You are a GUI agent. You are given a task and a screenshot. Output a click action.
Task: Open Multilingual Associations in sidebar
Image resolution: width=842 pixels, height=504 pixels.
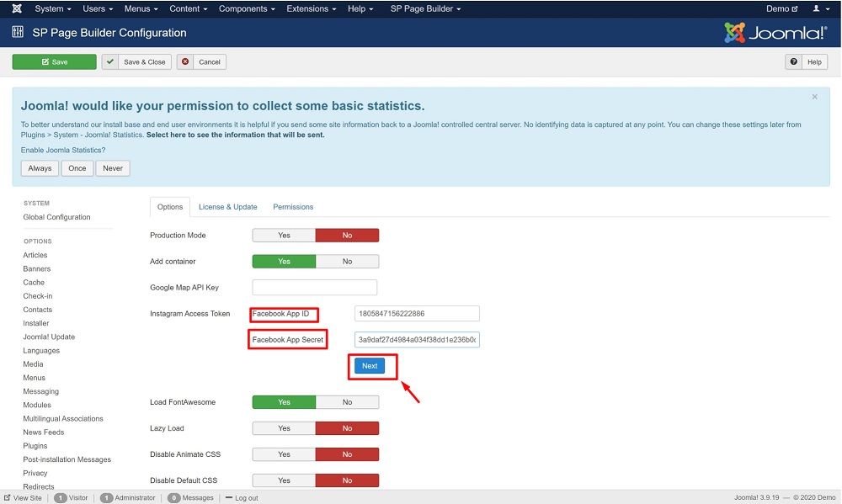tap(63, 419)
